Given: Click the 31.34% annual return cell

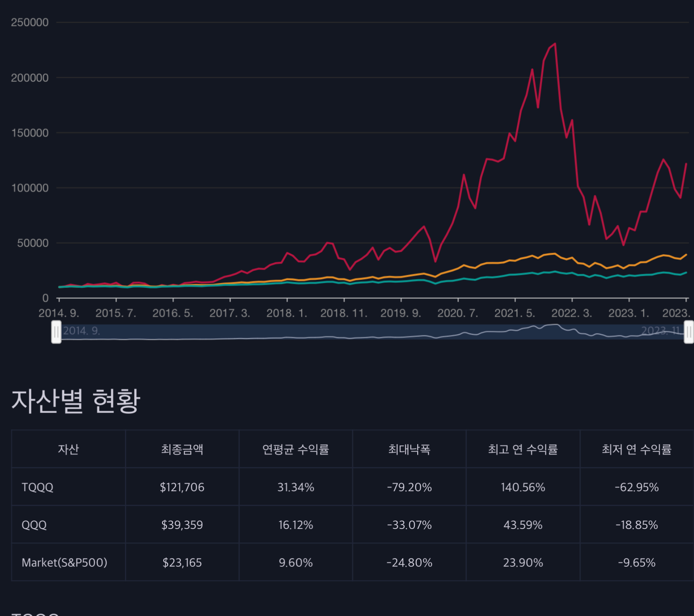Looking at the screenshot, I should click(x=296, y=487).
